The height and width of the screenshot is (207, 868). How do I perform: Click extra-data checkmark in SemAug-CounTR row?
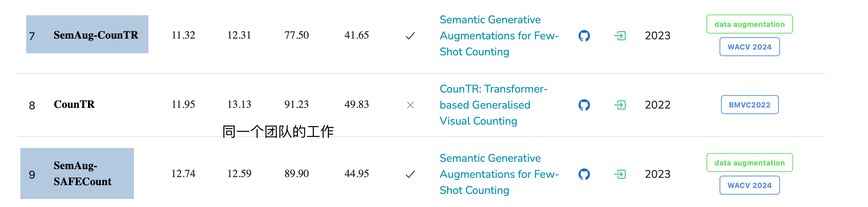(410, 36)
